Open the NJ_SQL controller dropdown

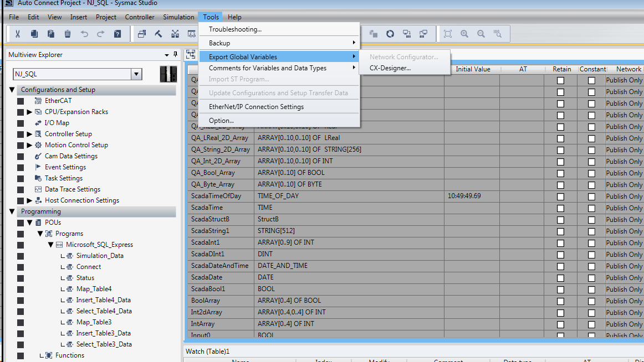click(x=136, y=74)
